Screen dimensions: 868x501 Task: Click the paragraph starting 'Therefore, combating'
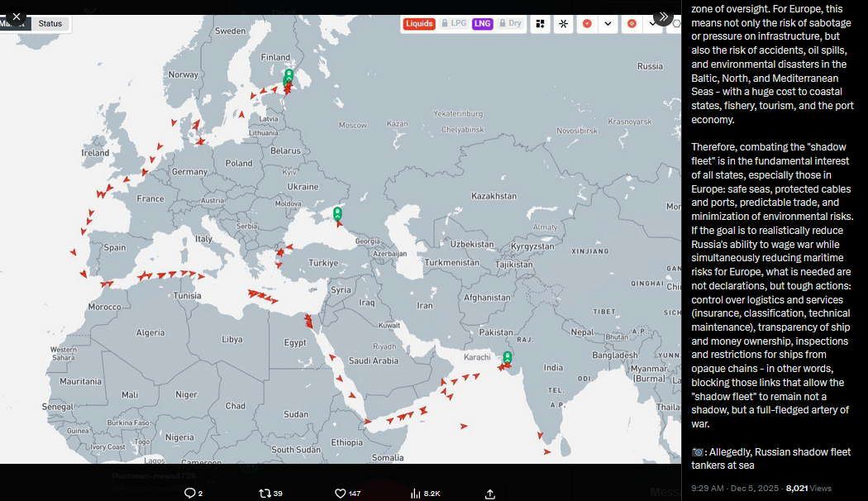tap(772, 286)
